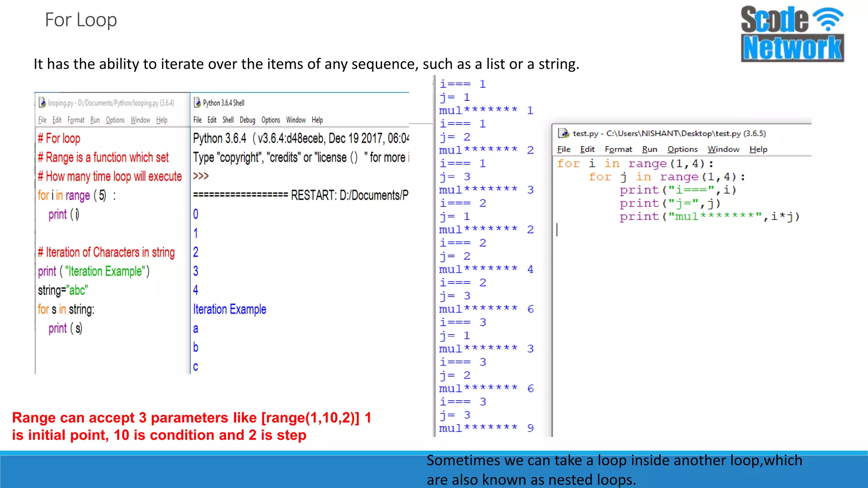This screenshot has height=488, width=868.
Task: Click the looping.py window title path
Action: click(x=111, y=103)
